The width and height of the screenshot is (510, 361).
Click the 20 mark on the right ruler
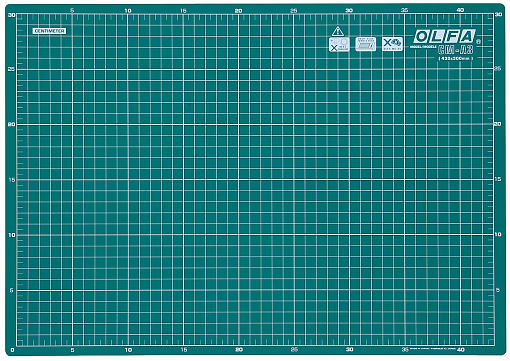[498, 124]
